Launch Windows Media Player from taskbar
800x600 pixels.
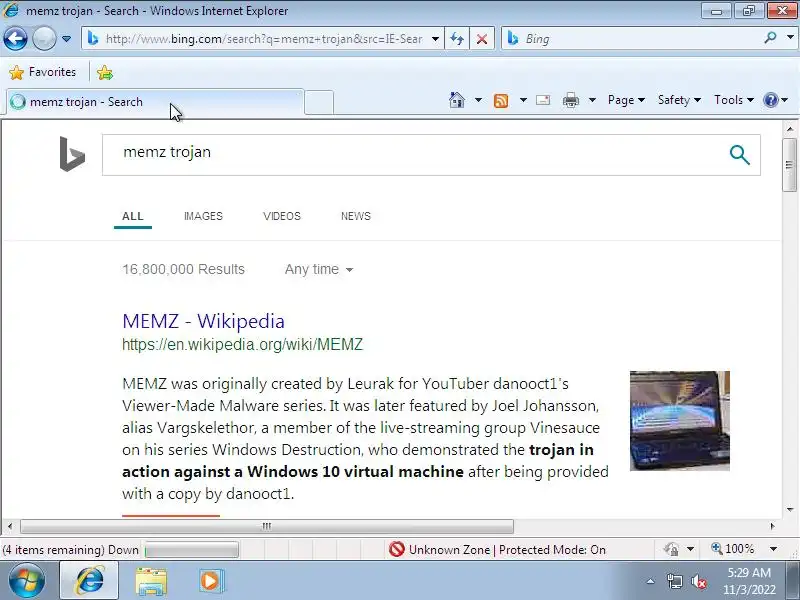click(x=211, y=581)
